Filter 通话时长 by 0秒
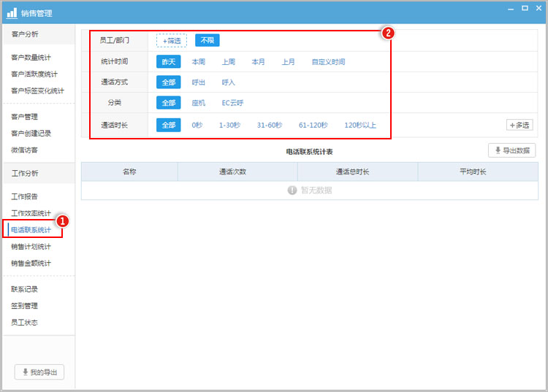Image resolution: width=548 pixels, height=392 pixels. (197, 125)
